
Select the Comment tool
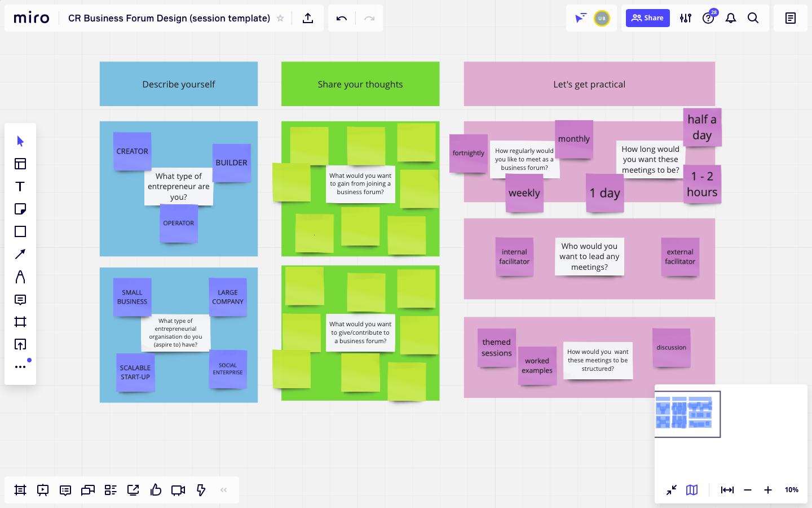[x=20, y=299]
